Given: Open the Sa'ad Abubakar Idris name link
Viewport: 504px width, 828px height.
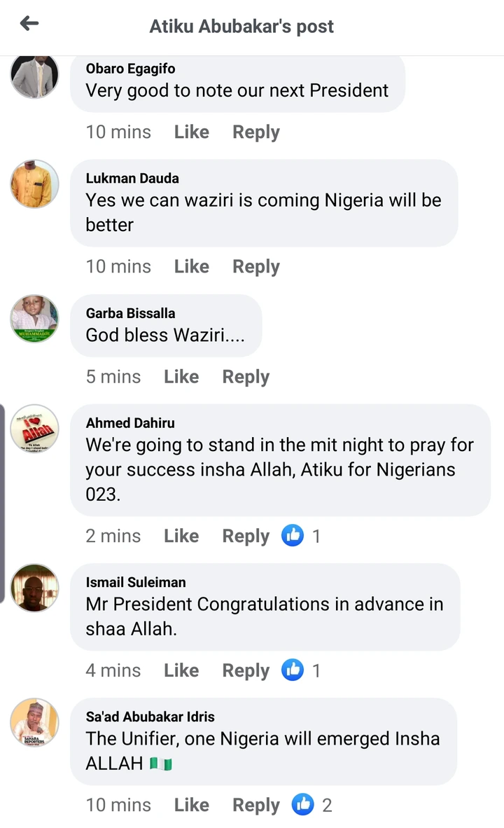Looking at the screenshot, I should tap(150, 717).
